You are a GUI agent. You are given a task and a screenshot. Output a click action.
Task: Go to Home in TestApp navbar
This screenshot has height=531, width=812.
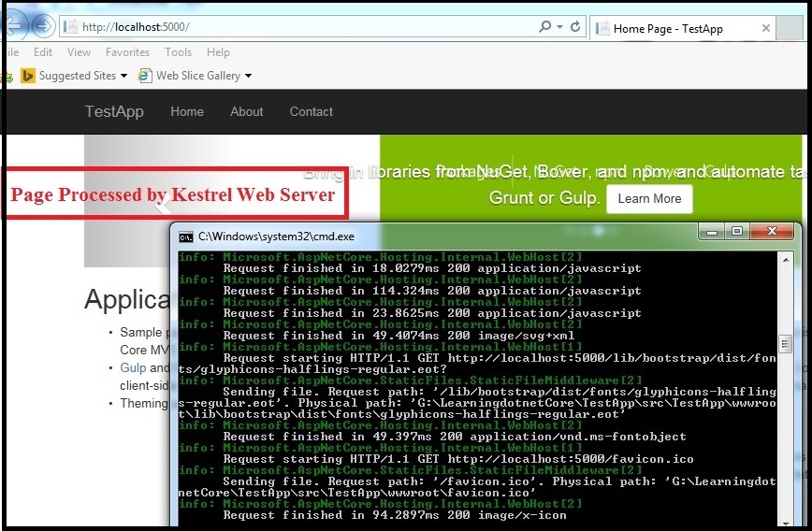coord(187,111)
